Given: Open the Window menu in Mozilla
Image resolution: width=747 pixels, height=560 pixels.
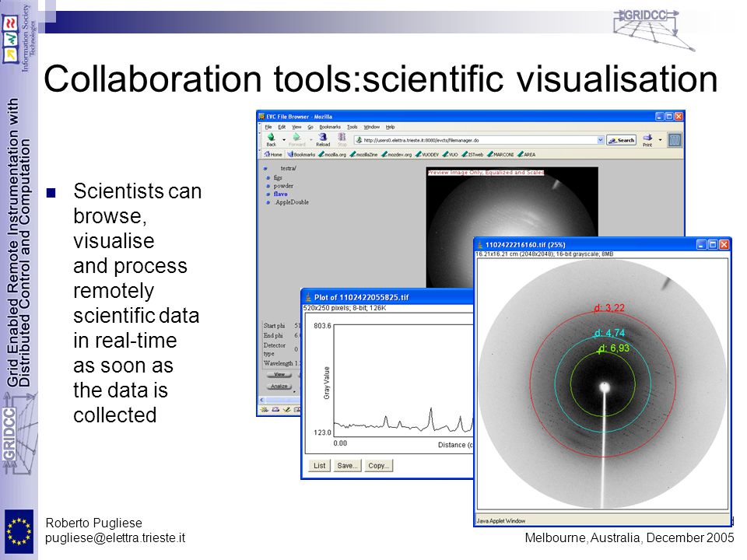Looking at the screenshot, I should tap(372, 127).
